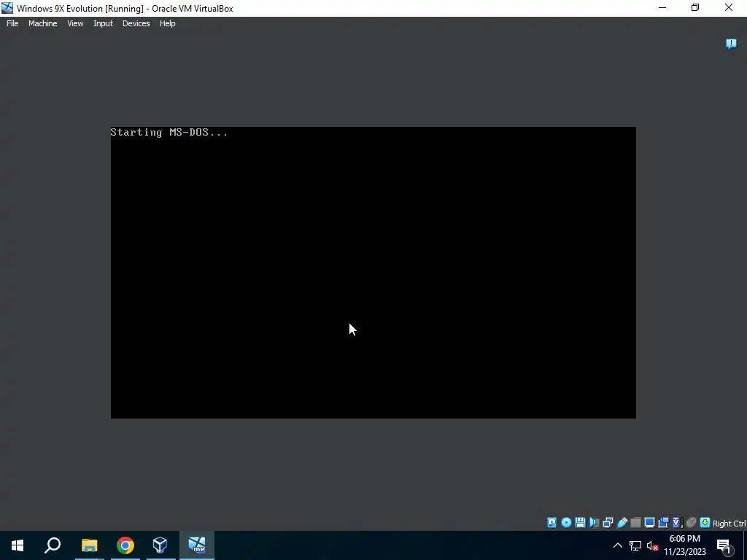The height and width of the screenshot is (560, 747).
Task: Open the Devices menu
Action: [x=136, y=23]
